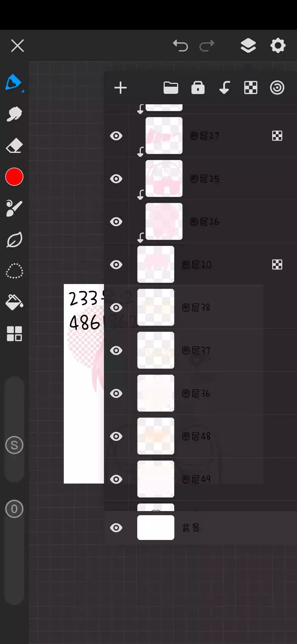
Task: Select the dotted lasso selection tool
Action: click(x=14, y=271)
